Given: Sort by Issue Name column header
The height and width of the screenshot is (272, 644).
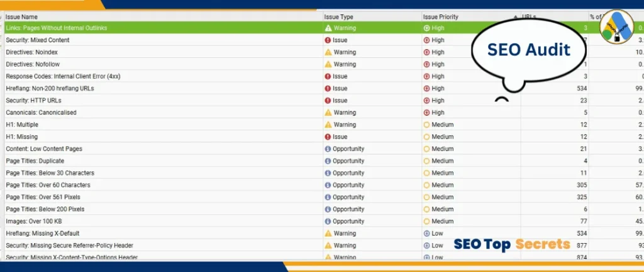Looking at the screenshot, I should click(x=21, y=17).
